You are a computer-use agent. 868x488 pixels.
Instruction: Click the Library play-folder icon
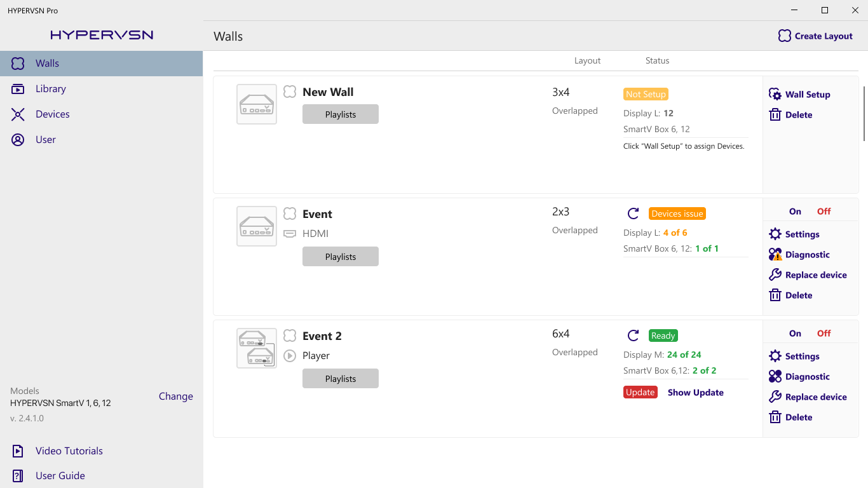click(x=18, y=89)
